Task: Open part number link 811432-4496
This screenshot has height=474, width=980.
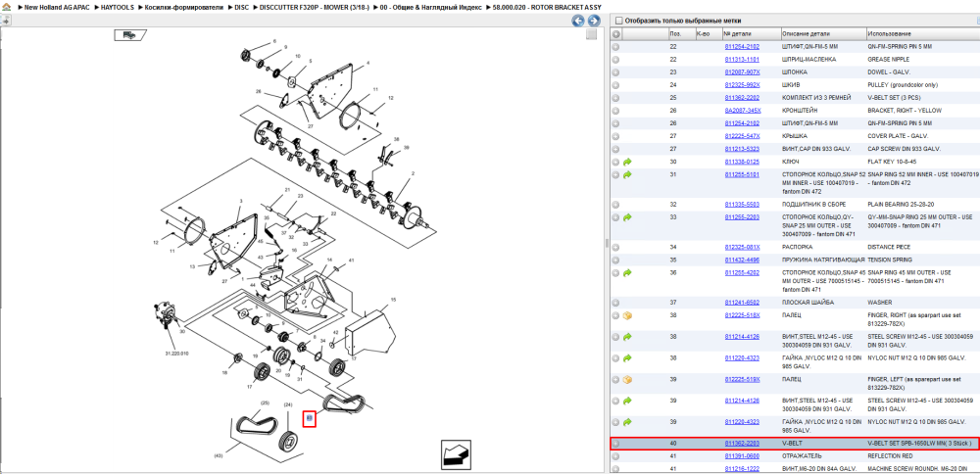Action: (x=742, y=260)
